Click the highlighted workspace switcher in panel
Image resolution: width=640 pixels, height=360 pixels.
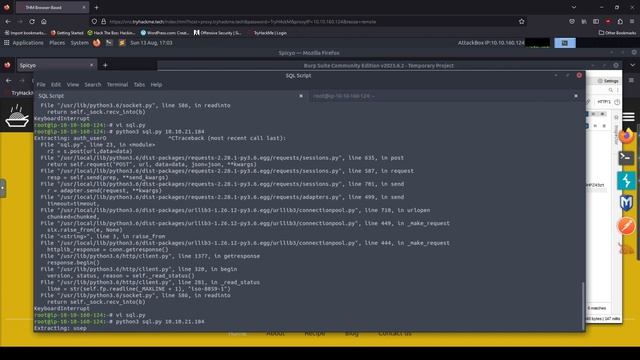(565, 43)
